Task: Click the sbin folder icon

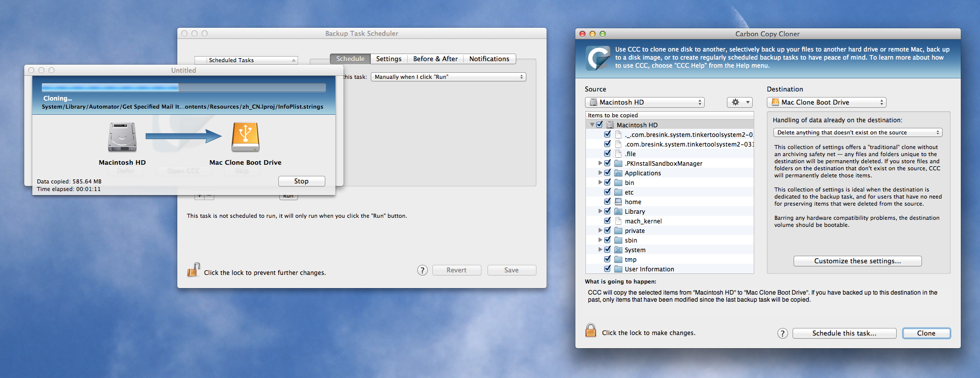Action: click(x=618, y=240)
